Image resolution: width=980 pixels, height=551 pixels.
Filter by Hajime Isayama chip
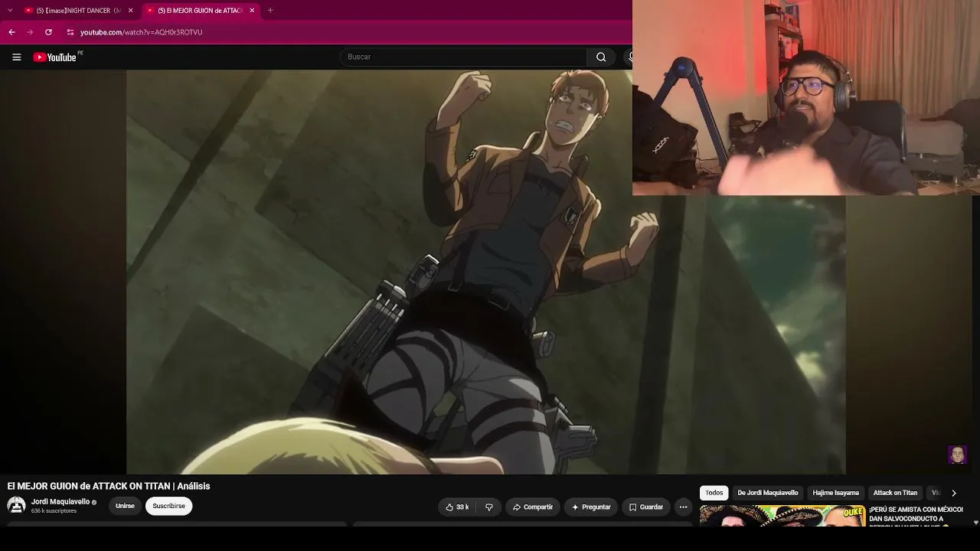[836, 493]
